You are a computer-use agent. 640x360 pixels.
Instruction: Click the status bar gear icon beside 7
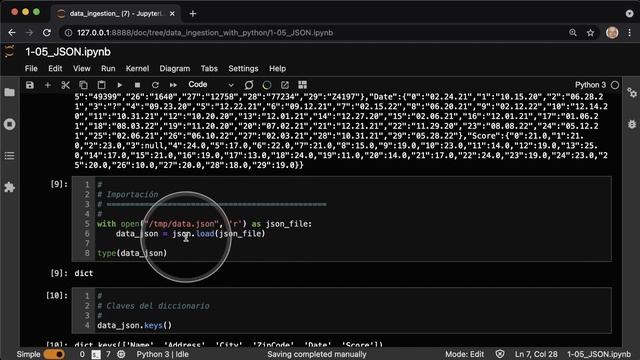(121, 354)
